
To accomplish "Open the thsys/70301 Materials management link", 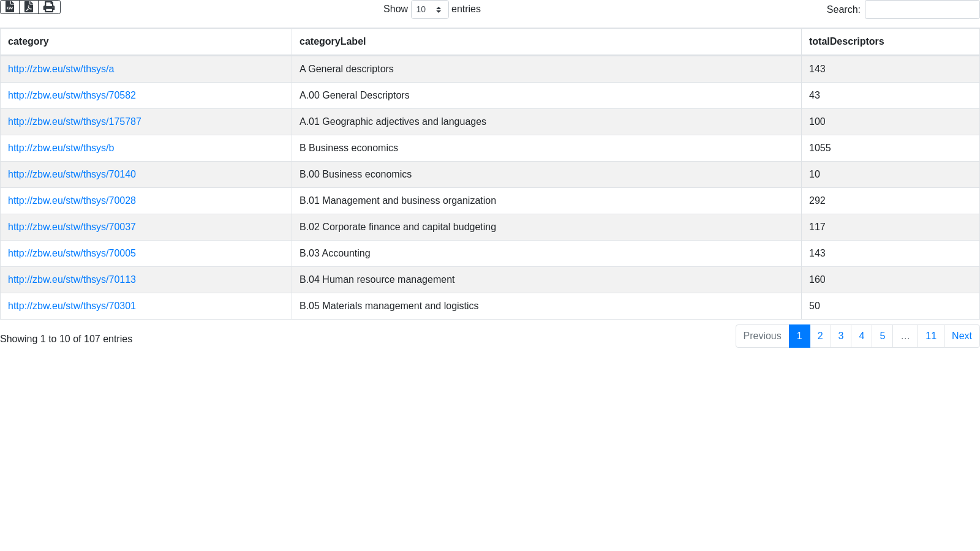I will [x=72, y=306].
